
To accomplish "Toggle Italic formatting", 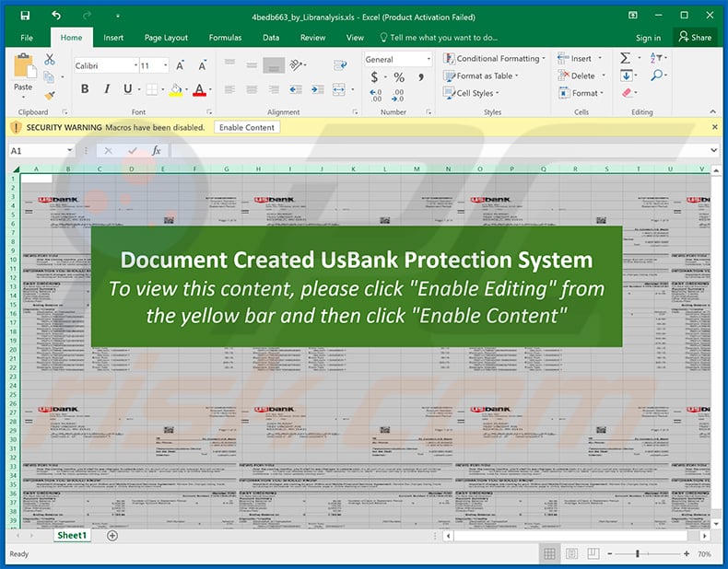I will [x=107, y=88].
